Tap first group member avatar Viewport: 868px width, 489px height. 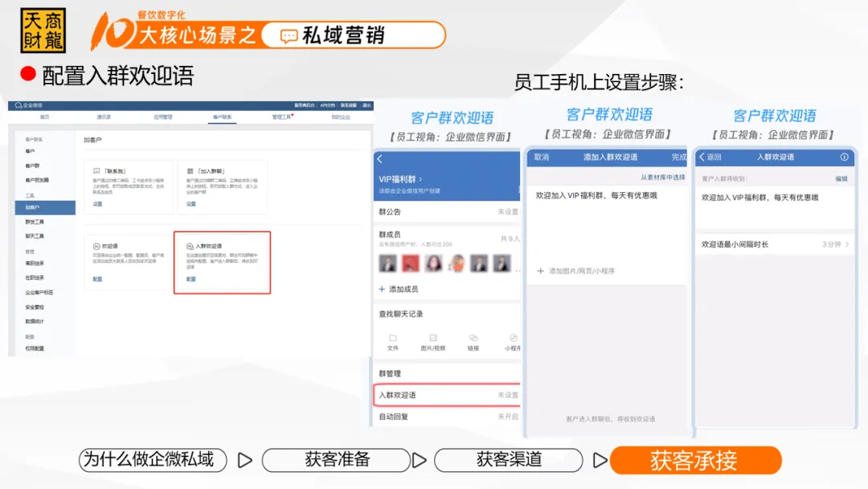click(387, 263)
